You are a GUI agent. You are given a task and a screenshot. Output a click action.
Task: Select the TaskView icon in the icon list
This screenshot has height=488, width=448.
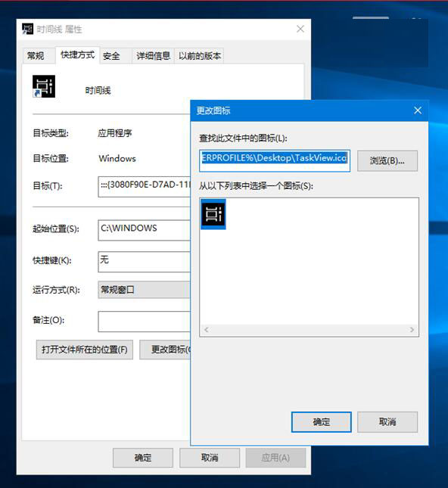point(213,214)
